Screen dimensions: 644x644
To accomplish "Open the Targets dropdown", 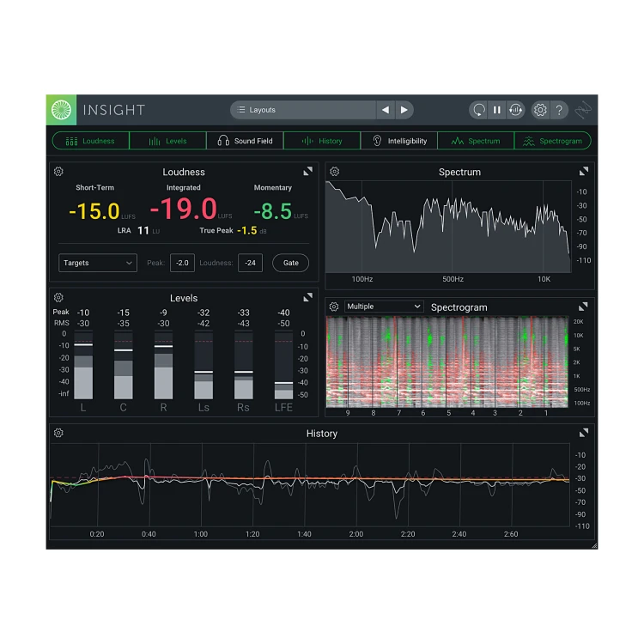I will 98,263.
